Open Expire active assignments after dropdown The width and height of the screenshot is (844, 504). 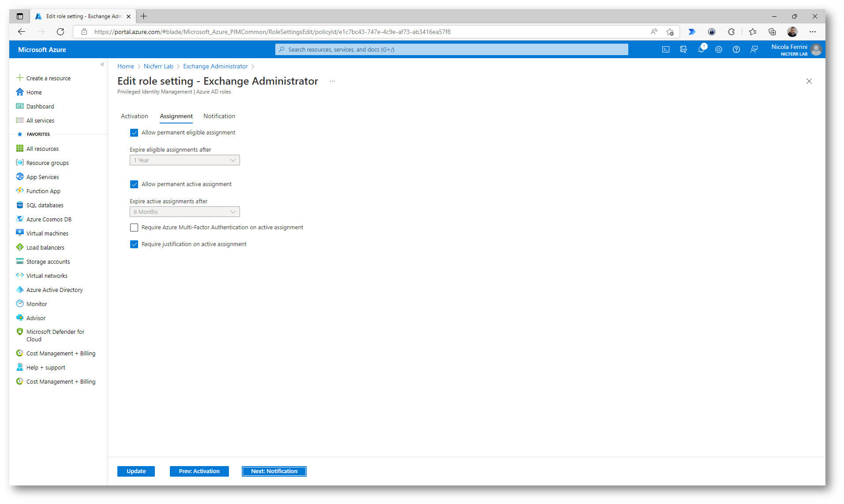point(185,212)
